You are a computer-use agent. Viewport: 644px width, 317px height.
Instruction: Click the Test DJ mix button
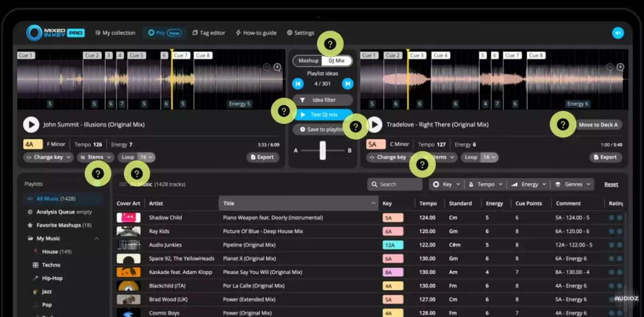tap(323, 115)
